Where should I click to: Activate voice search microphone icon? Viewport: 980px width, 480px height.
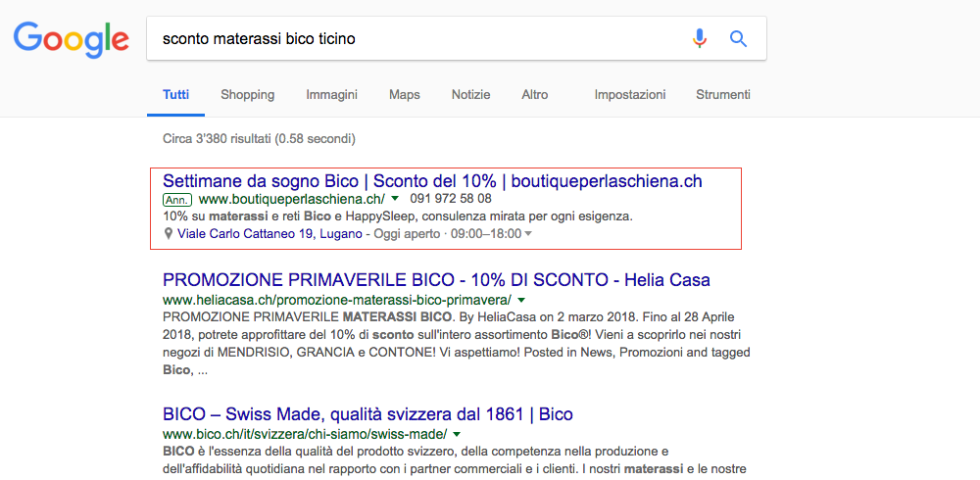(x=699, y=39)
